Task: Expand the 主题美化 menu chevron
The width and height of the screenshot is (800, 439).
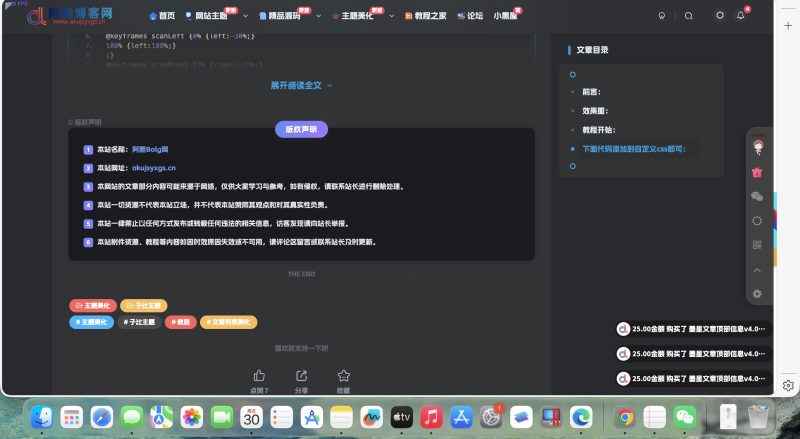Action: (391, 16)
